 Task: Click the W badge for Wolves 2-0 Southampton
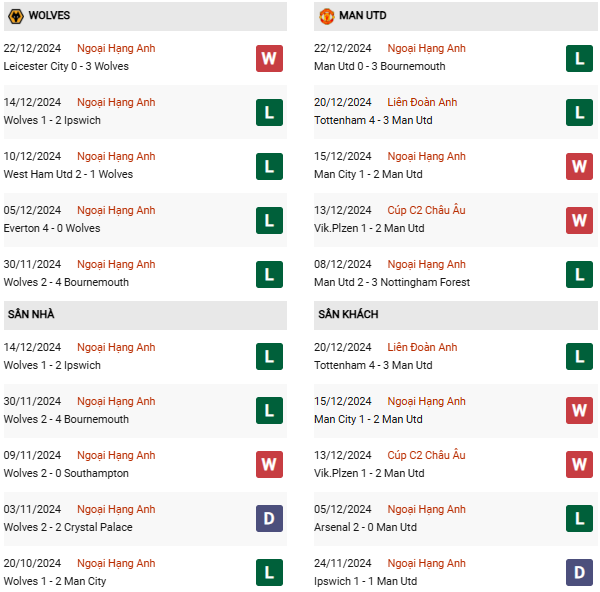[269, 465]
